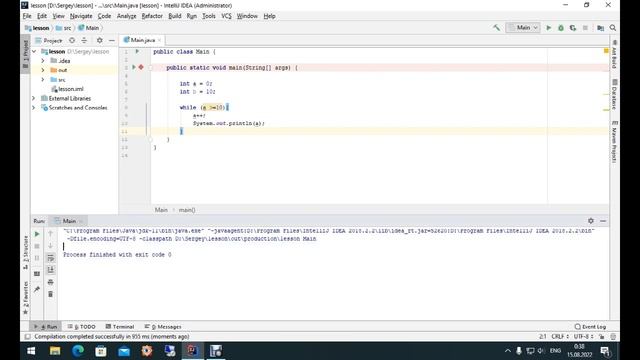Expand Scratches and Consoles node

tap(34, 108)
